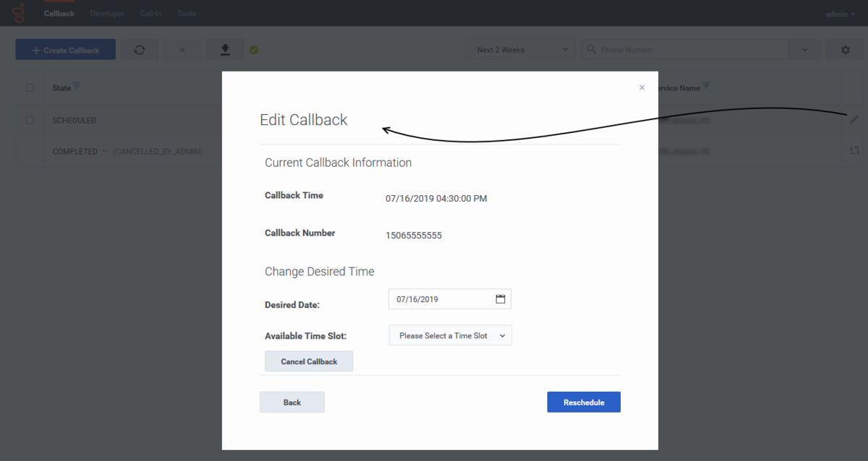
Task: Click the recreate icon for the COMPLETED row
Action: point(854,151)
